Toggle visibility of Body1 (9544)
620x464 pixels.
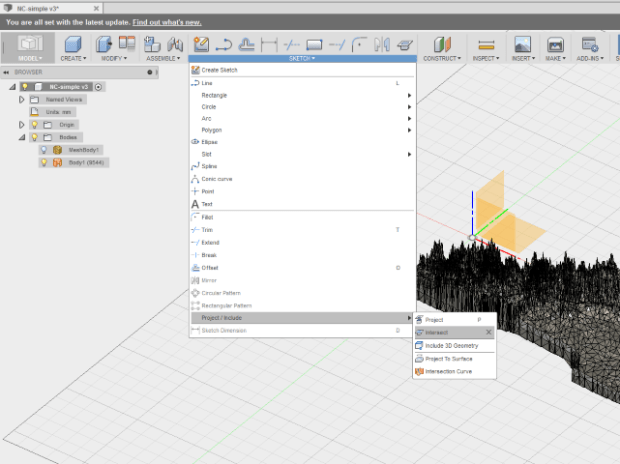(x=44, y=163)
